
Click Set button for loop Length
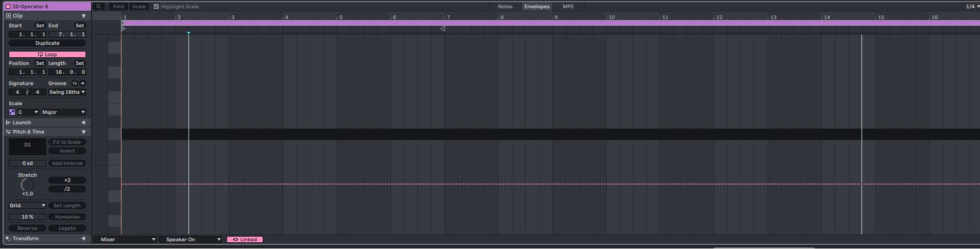click(80, 63)
